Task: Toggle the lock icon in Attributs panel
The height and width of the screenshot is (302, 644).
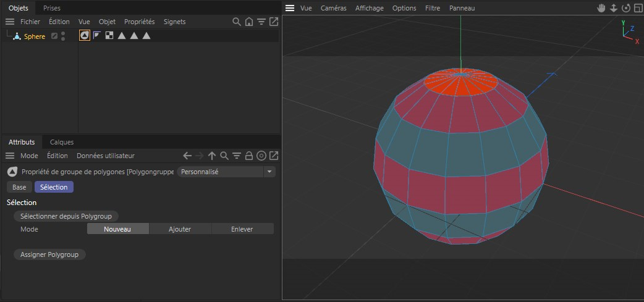Action: click(x=248, y=156)
